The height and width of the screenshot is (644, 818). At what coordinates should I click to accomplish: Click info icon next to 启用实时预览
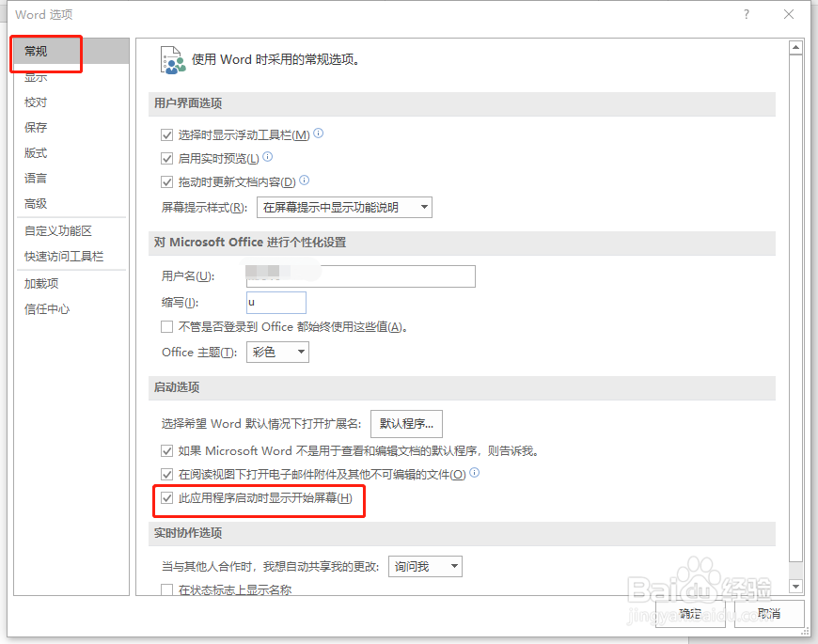point(268,156)
